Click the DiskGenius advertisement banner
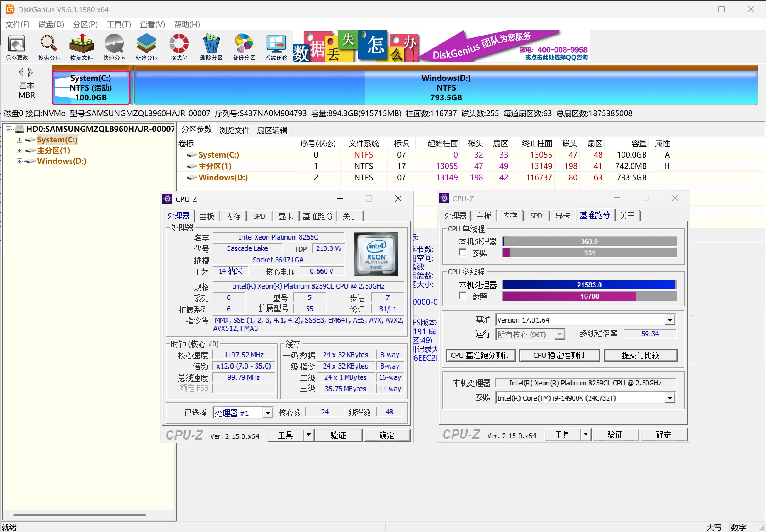Viewport: 766px width, 532px height. (x=441, y=46)
